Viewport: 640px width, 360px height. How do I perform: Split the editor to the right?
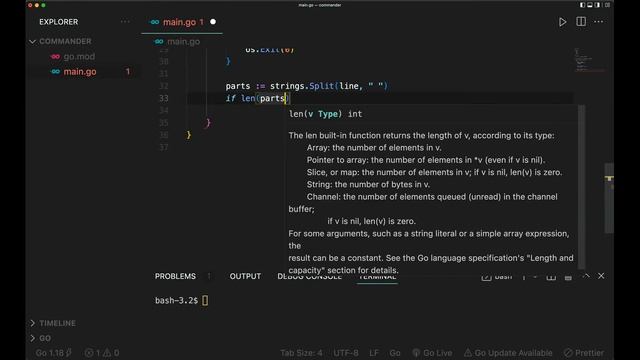point(581,22)
